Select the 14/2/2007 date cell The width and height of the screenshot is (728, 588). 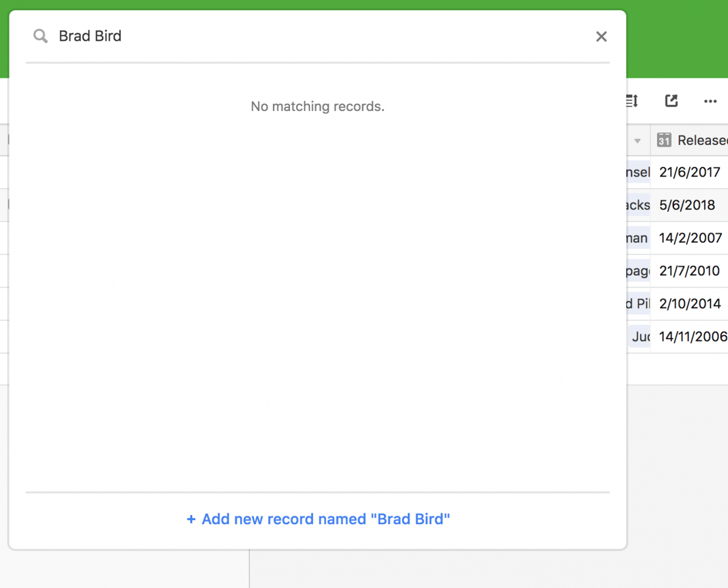(690, 238)
